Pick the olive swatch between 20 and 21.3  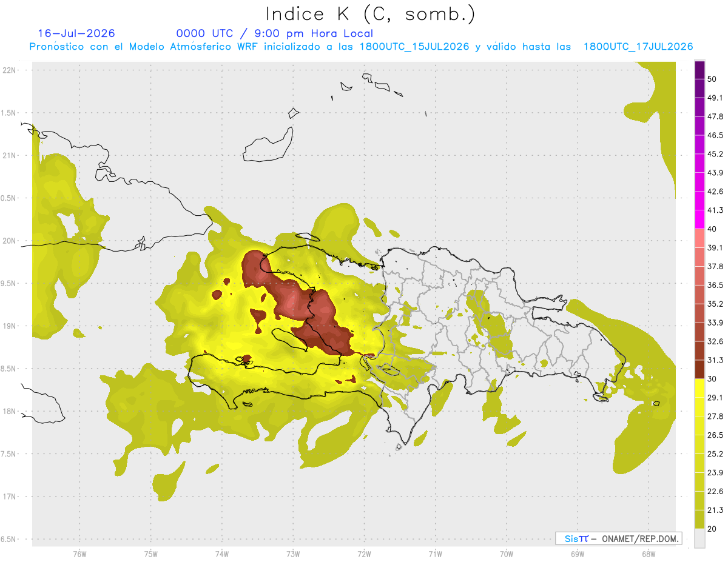click(699, 520)
